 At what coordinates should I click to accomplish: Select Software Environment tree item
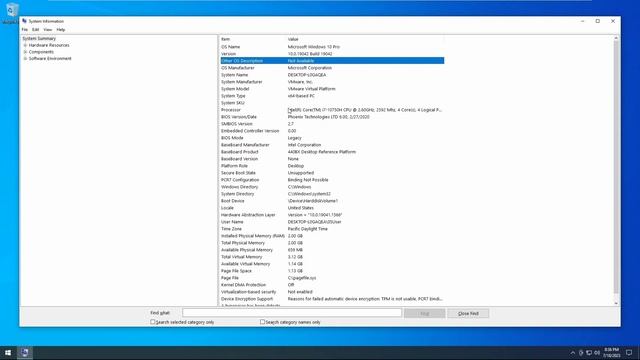point(50,58)
